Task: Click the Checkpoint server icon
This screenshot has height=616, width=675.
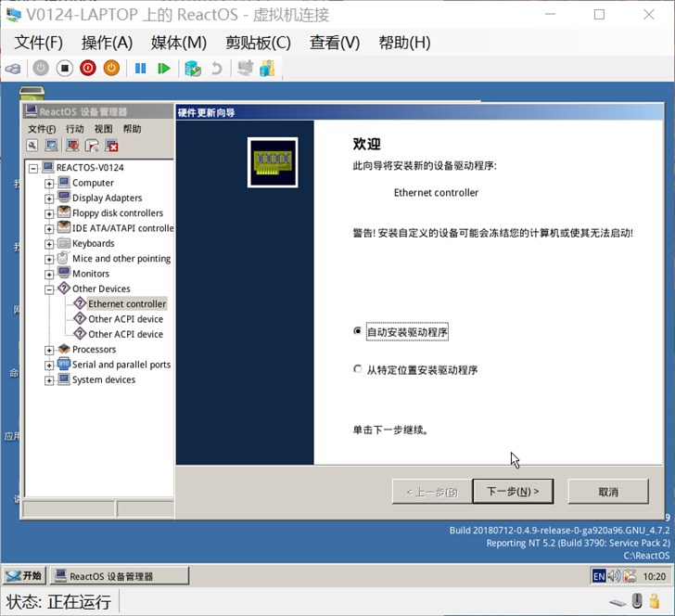Action: (x=193, y=68)
